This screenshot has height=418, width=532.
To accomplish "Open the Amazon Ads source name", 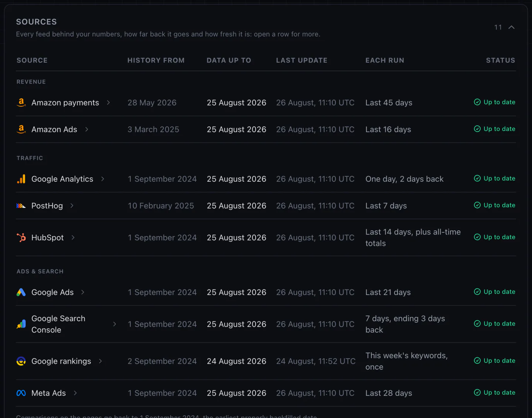I will coord(54,129).
